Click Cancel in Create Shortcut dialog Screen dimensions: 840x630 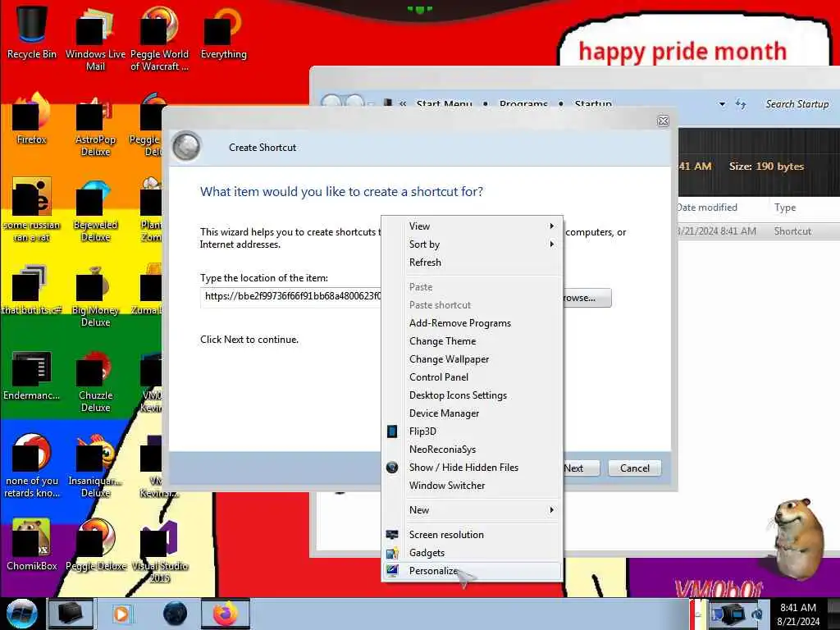point(634,468)
